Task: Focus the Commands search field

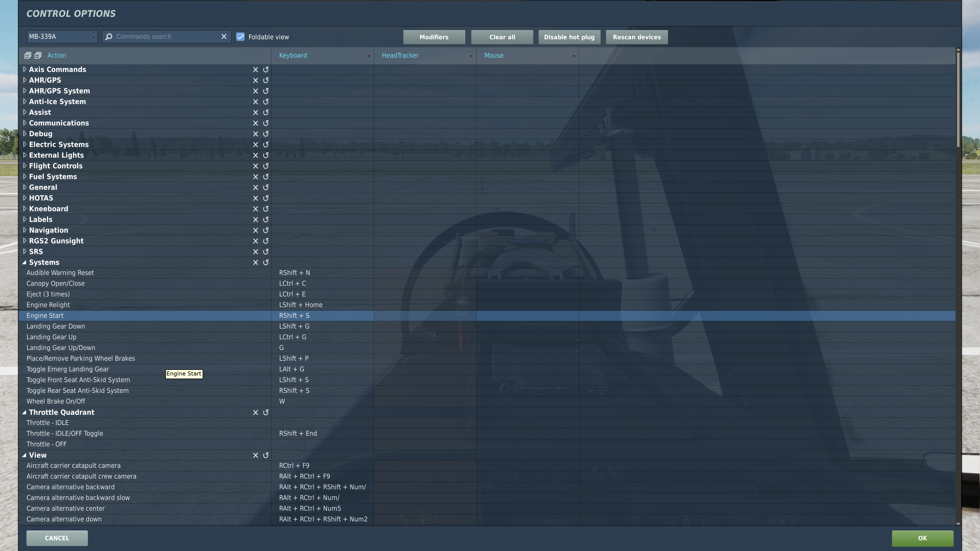Action: [167, 36]
